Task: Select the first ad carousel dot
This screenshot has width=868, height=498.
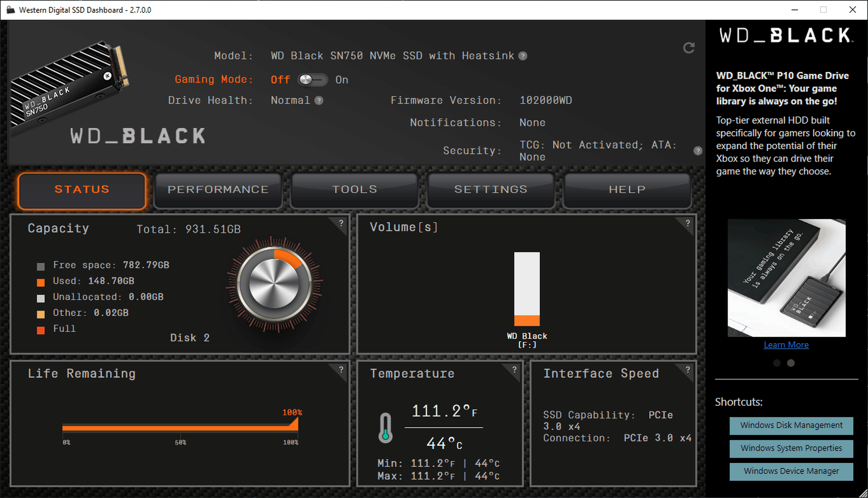Action: pos(777,363)
